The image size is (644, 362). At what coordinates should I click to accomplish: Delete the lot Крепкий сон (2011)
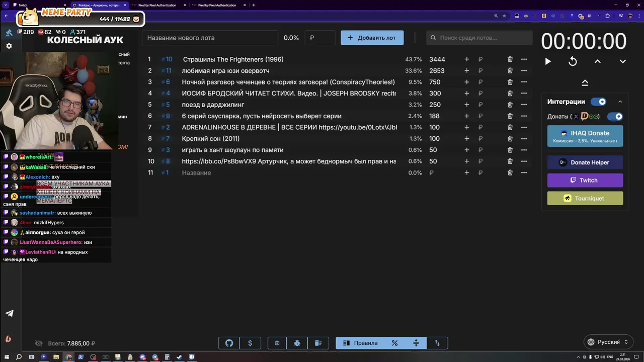click(510, 139)
